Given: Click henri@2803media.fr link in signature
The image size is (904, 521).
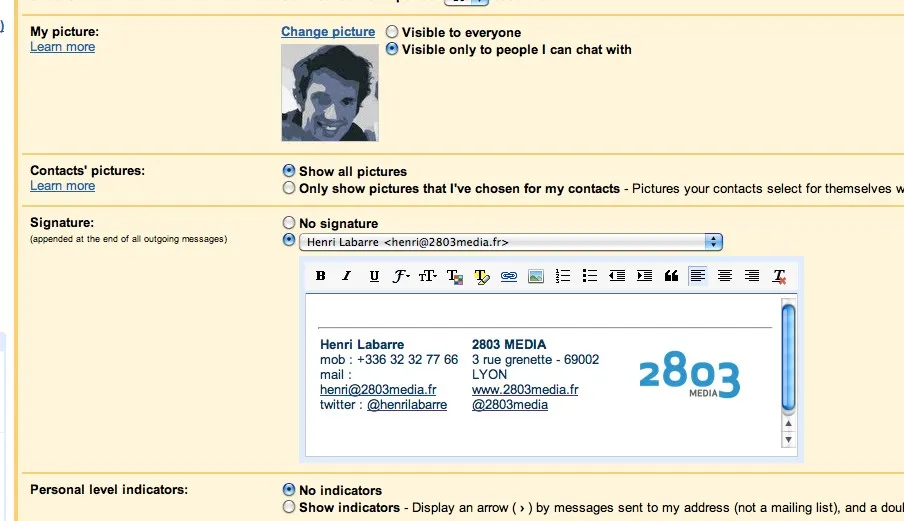Looking at the screenshot, I should [x=378, y=390].
